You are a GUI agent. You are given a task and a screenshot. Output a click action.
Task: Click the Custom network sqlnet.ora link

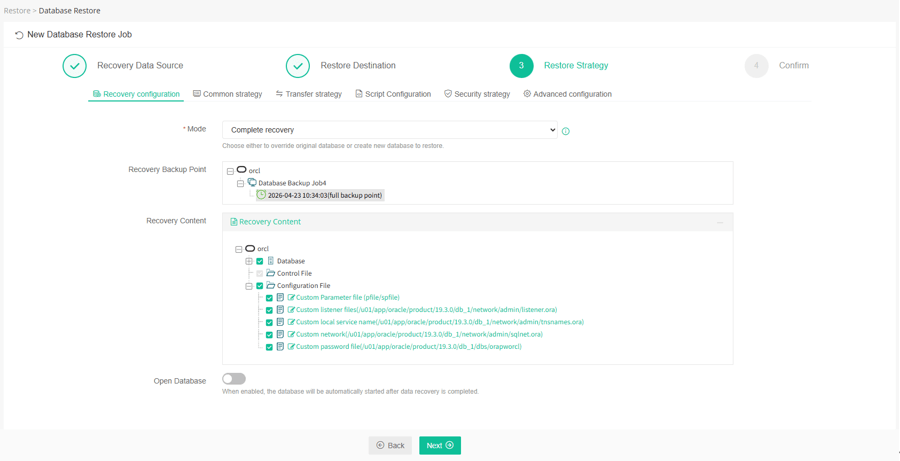(420, 334)
